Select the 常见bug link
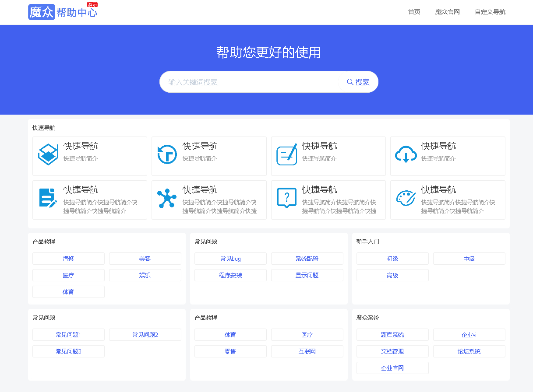 pos(230,259)
